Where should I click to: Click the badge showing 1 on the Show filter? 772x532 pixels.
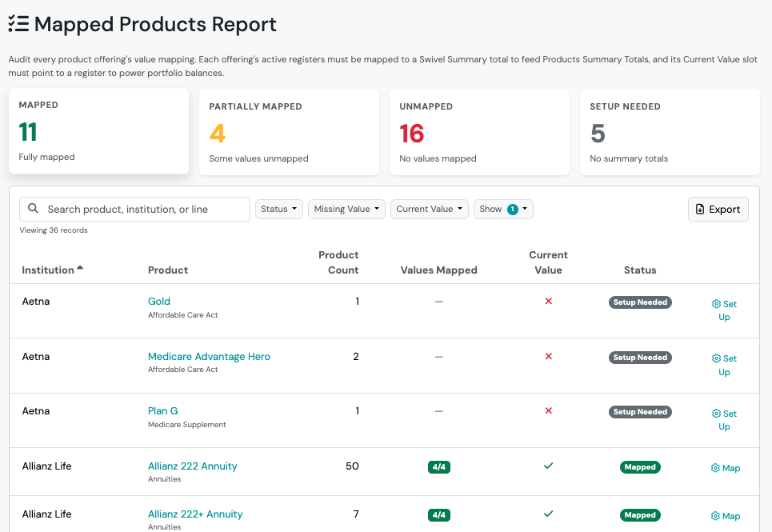click(x=513, y=209)
